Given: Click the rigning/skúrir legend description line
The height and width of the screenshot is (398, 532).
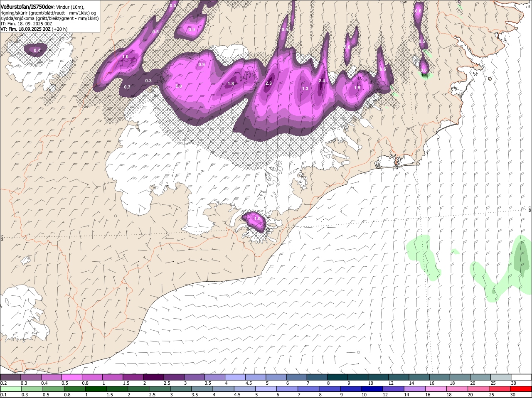Looking at the screenshot, I should coord(48,13).
